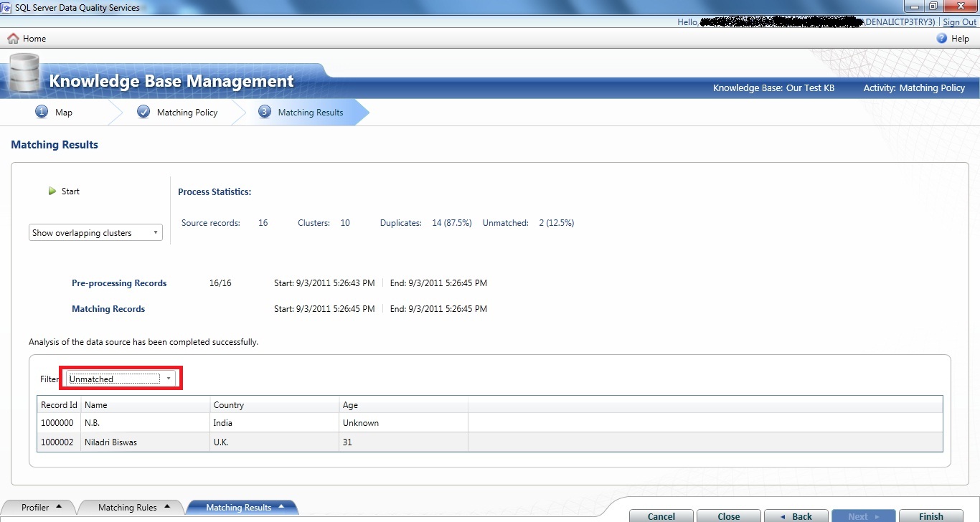Click the green Start play arrow
Image resolution: width=980 pixels, height=522 pixels.
point(52,191)
